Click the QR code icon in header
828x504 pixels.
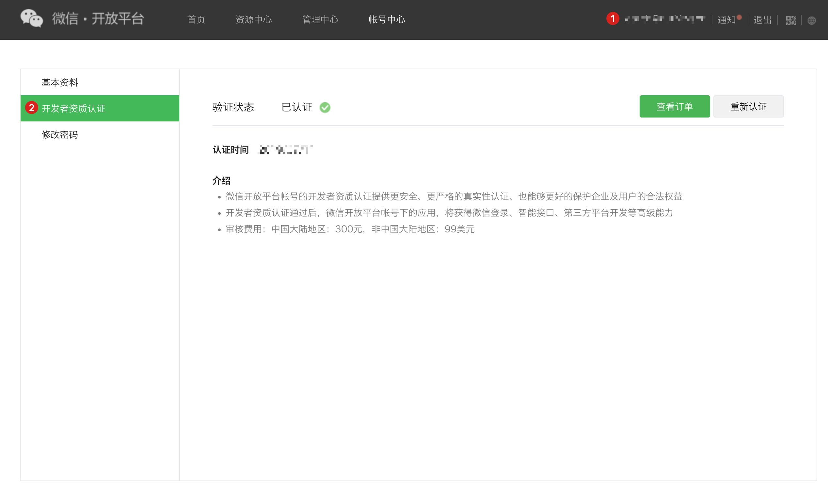coord(791,21)
